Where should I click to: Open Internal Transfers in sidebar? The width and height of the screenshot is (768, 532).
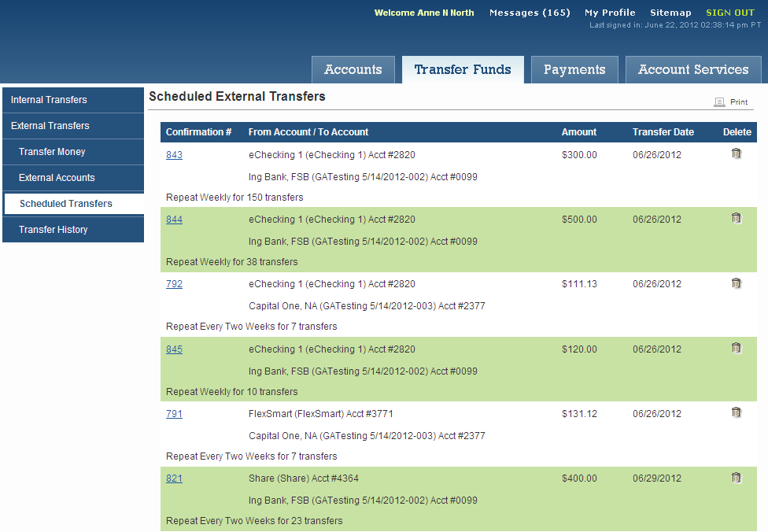[49, 100]
